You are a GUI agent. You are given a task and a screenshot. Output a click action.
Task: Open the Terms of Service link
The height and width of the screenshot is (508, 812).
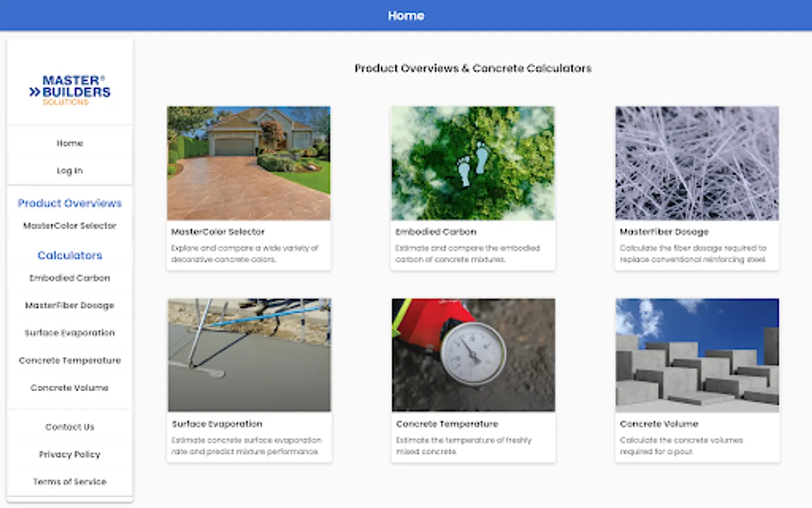click(x=70, y=481)
